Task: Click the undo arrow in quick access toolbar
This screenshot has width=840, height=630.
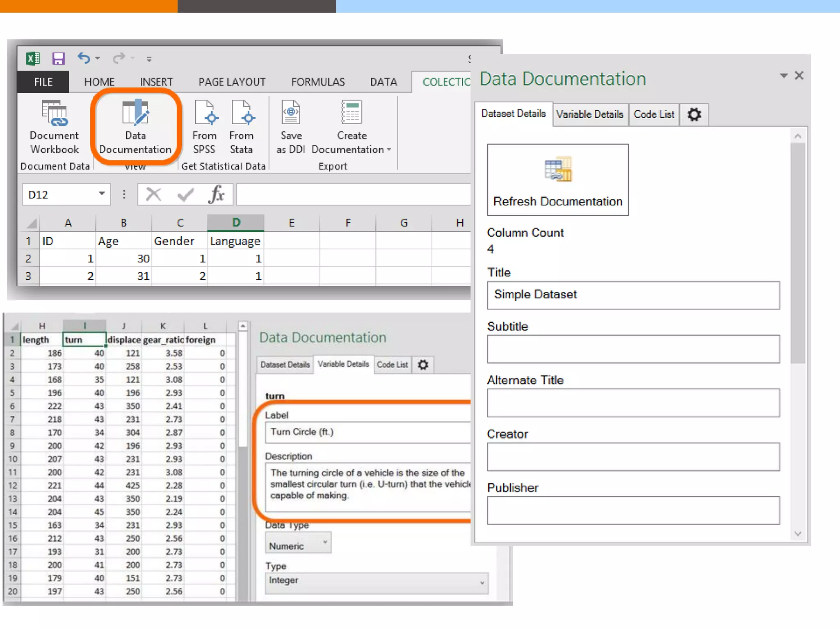Action: 84,59
